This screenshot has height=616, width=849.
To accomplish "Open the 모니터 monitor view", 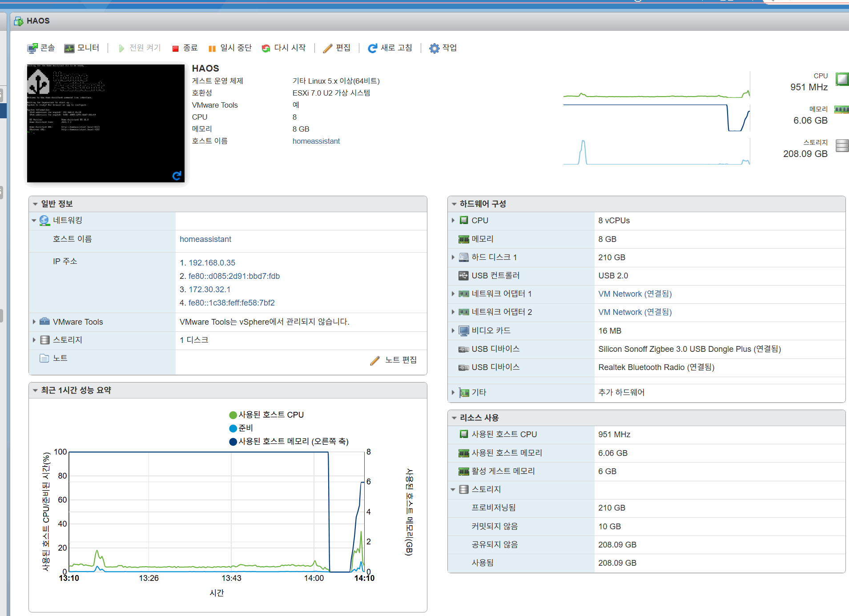I will tap(82, 48).
